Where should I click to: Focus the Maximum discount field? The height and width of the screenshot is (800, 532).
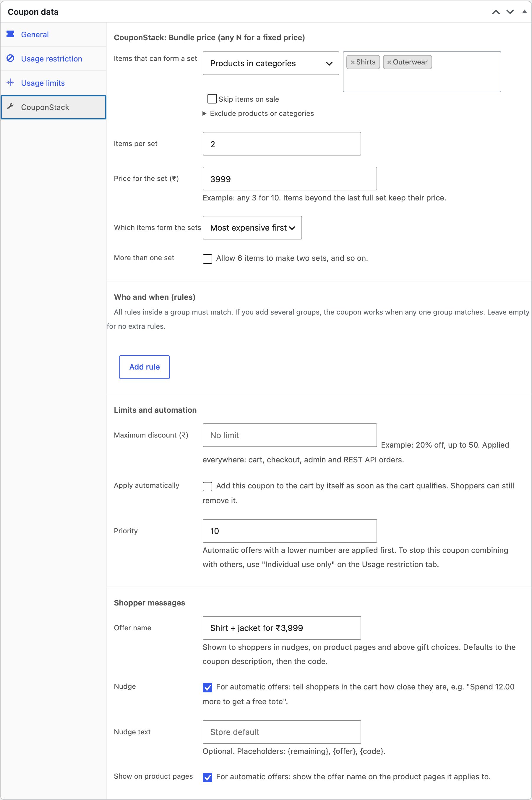coord(290,435)
